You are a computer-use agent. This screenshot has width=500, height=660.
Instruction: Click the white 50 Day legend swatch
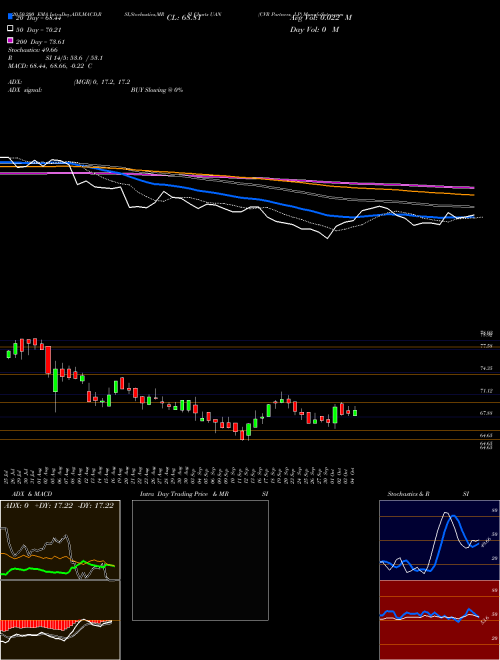pos(10,28)
